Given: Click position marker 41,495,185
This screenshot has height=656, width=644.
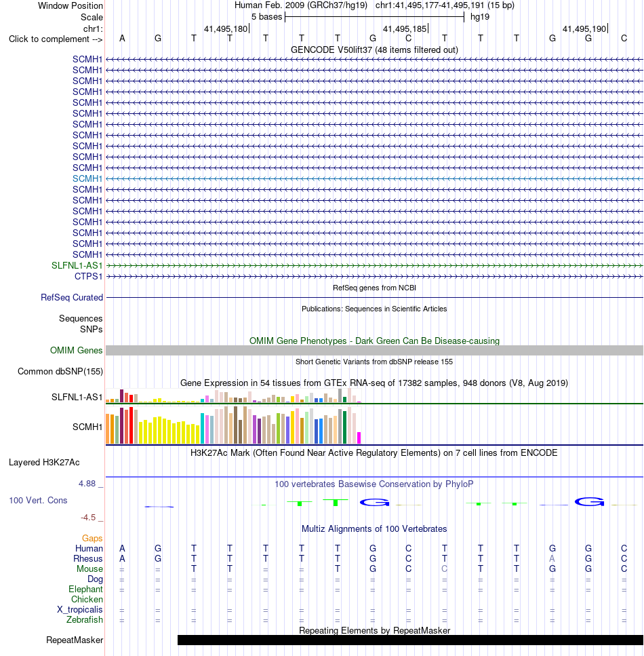Looking at the screenshot, I should coord(405,29).
